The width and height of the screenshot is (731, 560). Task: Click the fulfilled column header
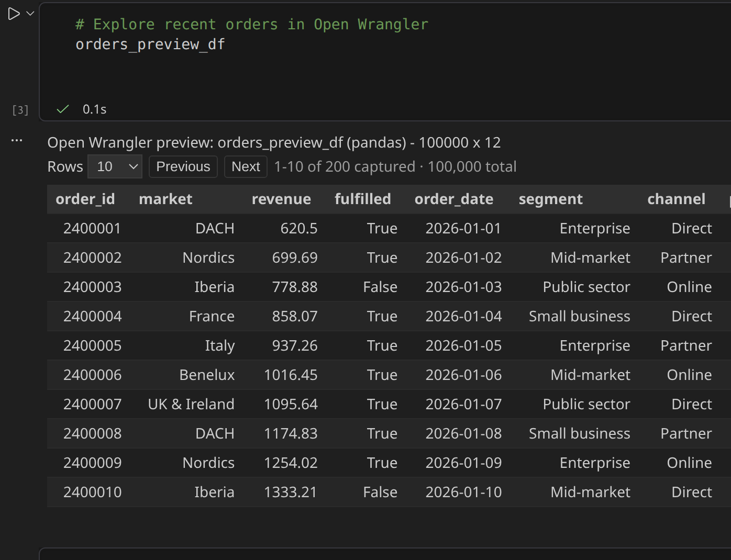point(363,199)
